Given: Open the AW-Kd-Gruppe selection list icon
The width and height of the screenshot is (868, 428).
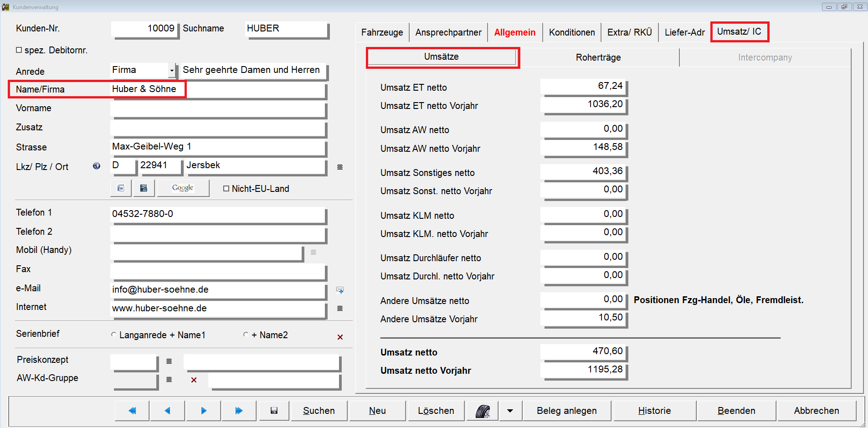Looking at the screenshot, I should pos(169,380).
